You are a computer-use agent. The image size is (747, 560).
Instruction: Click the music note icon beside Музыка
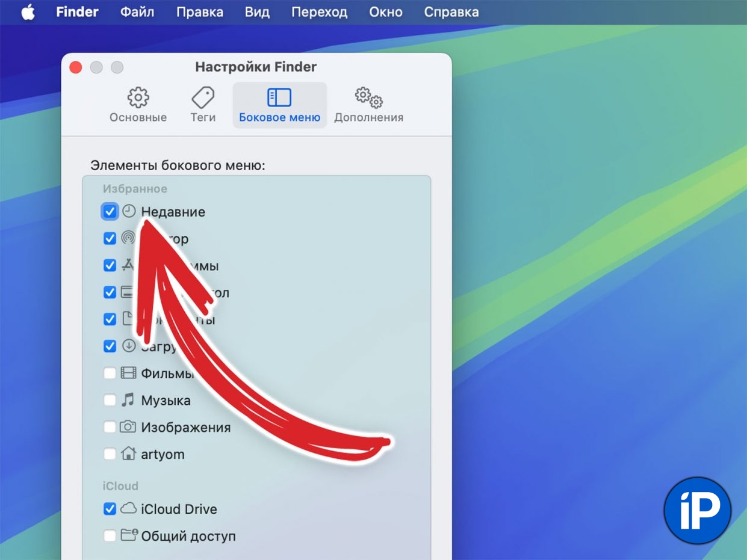coord(128,400)
